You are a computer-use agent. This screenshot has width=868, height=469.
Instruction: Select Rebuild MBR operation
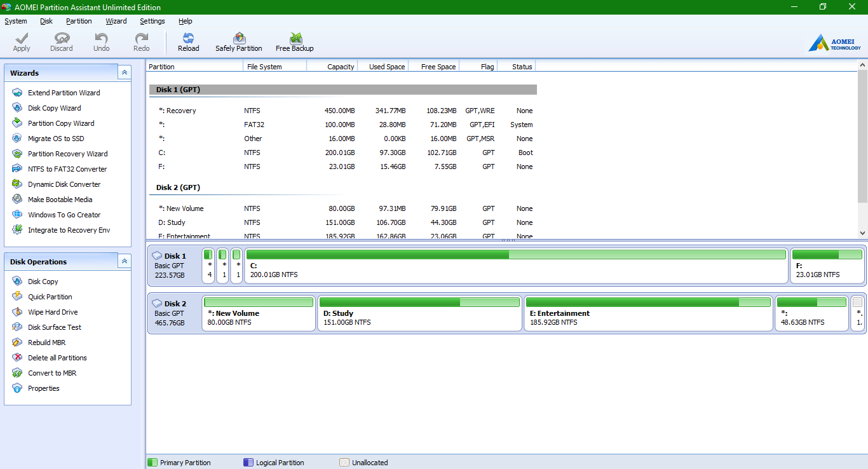pos(47,343)
